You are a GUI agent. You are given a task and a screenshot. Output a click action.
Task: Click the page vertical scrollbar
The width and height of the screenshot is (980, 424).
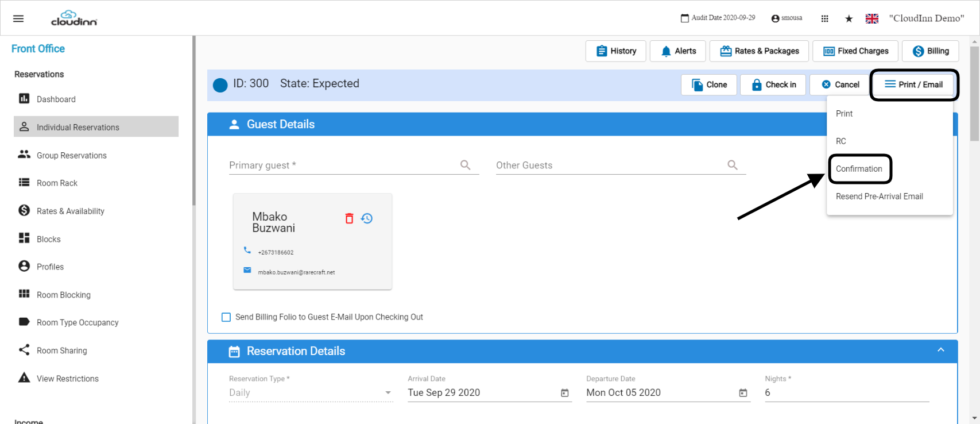coord(974,94)
